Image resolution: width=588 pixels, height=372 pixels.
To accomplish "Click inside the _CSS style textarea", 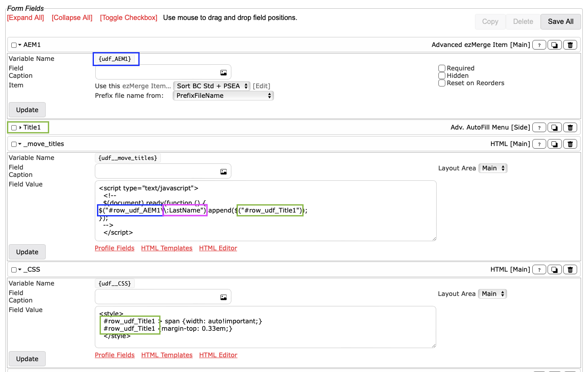I will 266,327.
